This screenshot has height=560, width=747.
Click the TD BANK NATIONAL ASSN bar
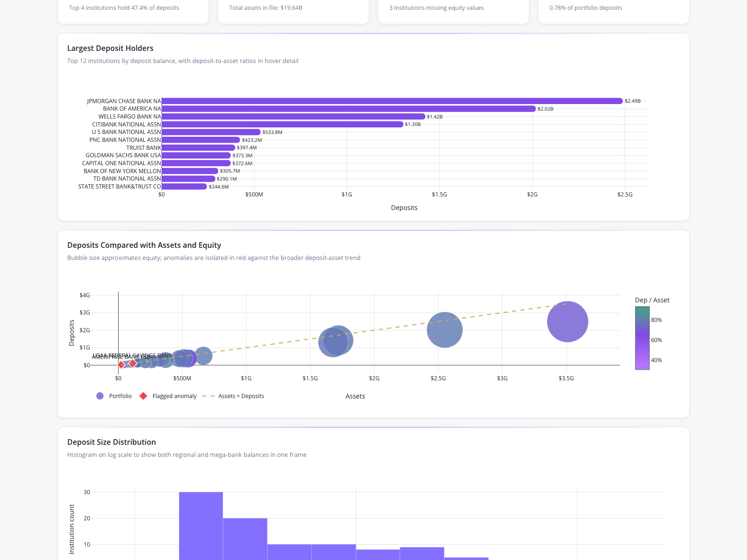click(188, 179)
